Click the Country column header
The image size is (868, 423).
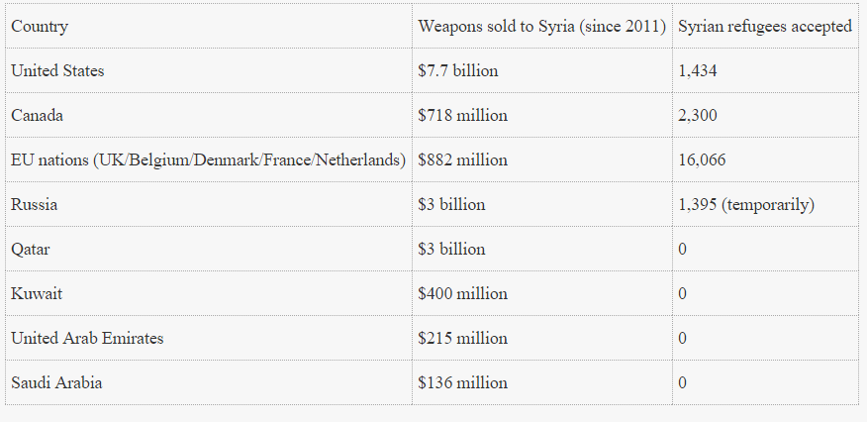40,27
